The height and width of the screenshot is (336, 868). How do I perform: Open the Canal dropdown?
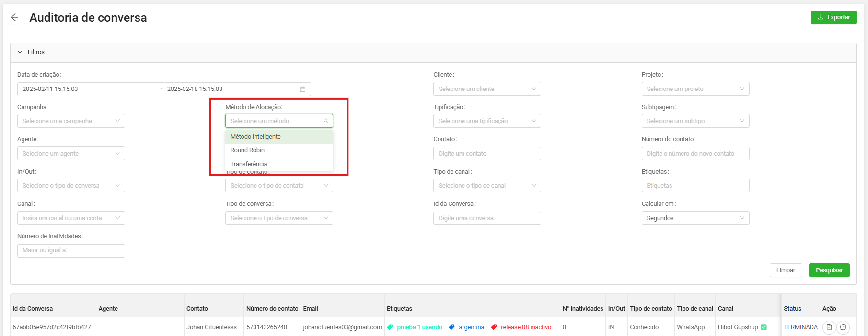[x=71, y=218]
